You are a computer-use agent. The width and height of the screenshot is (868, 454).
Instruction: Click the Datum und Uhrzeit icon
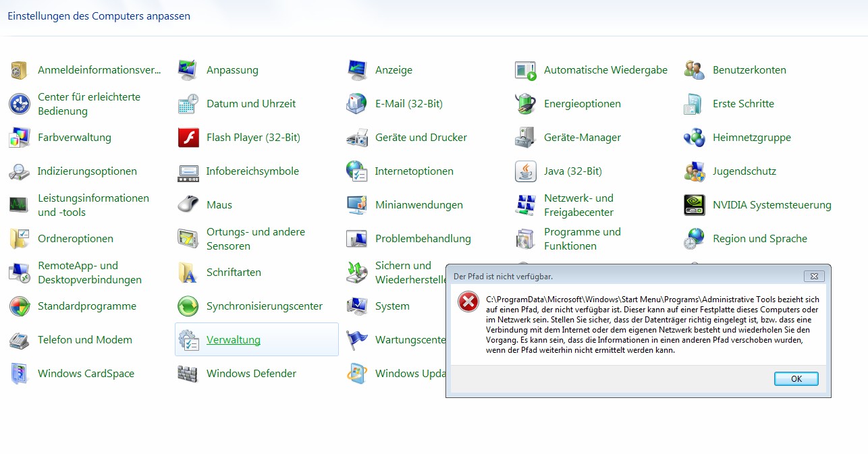click(x=188, y=103)
